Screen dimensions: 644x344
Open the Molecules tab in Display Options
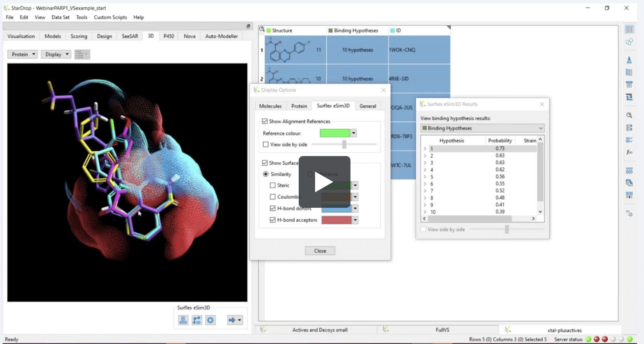pos(270,106)
